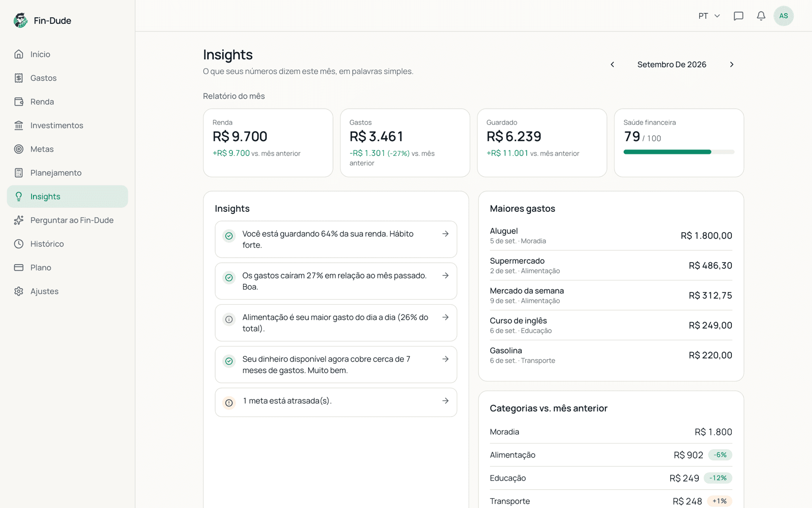
Task: Open the Supermercado R$ 486,30 expense row
Action: coord(611,266)
